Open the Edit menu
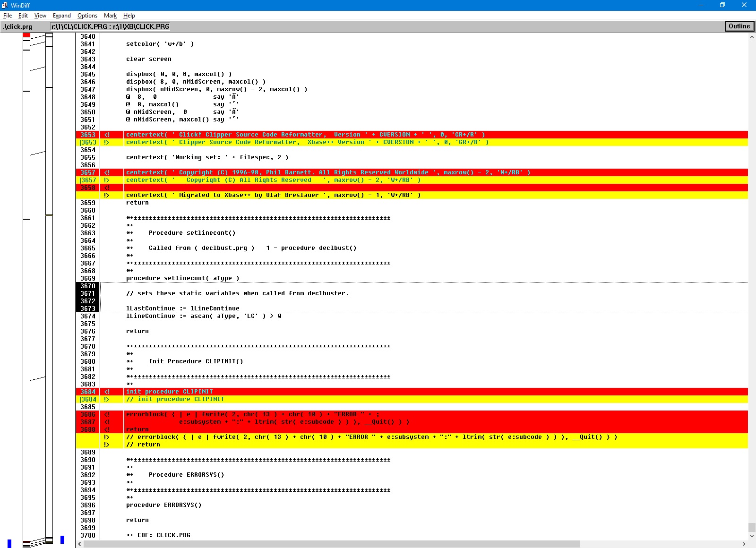 click(x=23, y=16)
